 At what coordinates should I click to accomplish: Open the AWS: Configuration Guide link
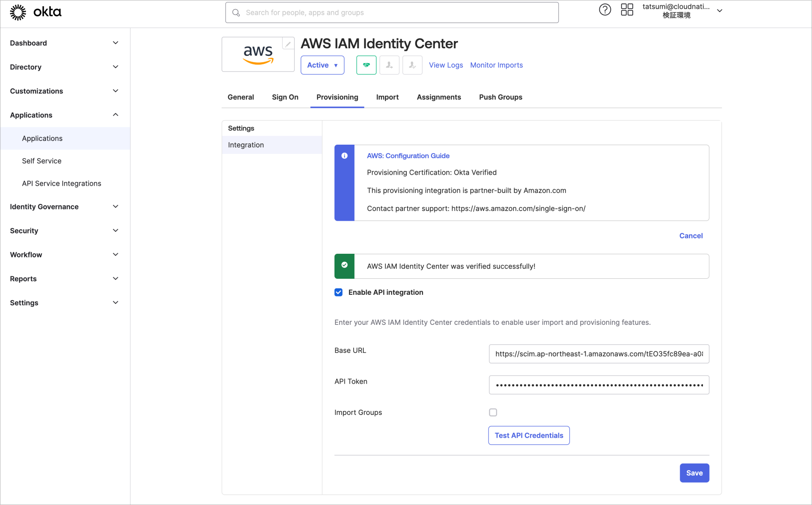408,156
